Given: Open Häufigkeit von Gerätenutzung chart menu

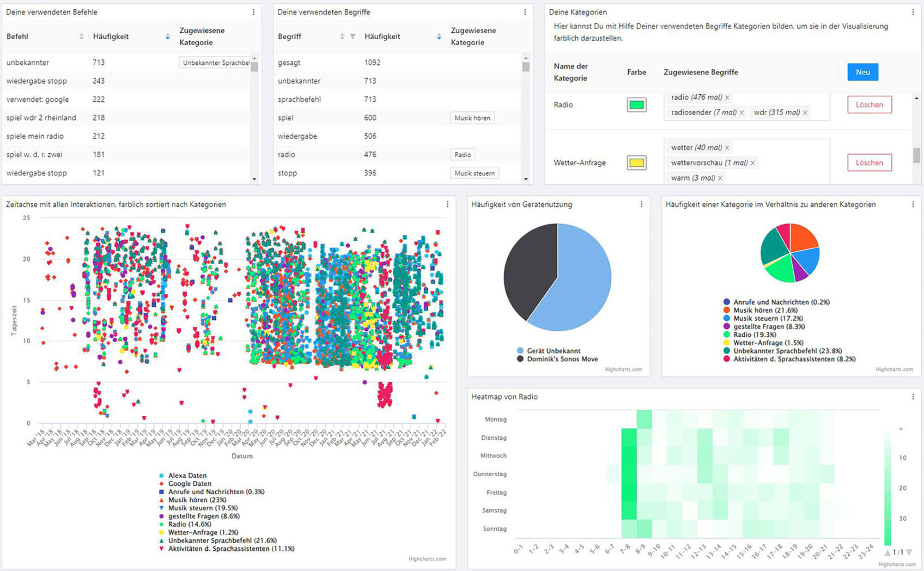Looking at the screenshot, I should (641, 204).
